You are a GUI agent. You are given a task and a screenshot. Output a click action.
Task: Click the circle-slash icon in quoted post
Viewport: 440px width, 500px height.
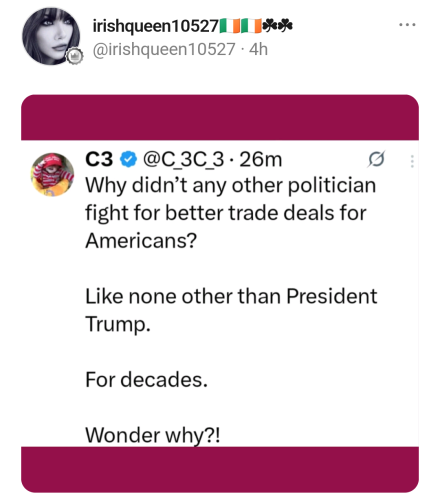376,159
